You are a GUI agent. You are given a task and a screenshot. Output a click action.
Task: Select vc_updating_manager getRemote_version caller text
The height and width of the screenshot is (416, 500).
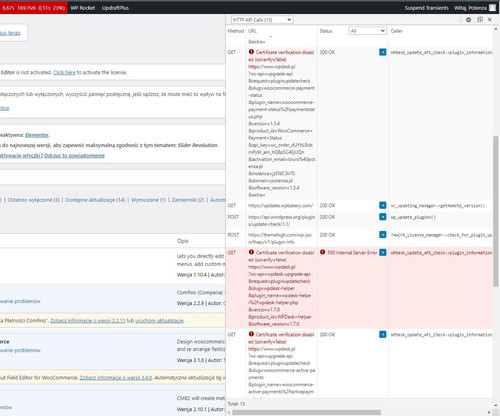(438, 206)
